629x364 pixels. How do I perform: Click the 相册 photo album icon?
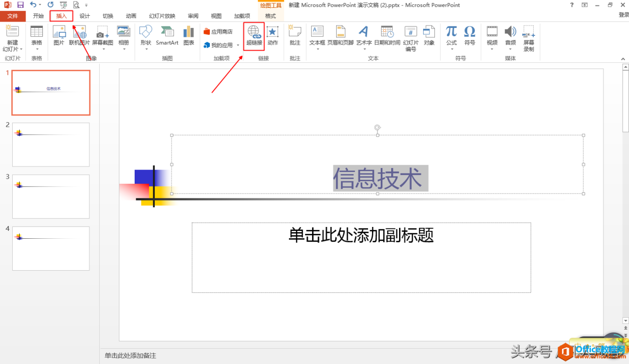tap(123, 32)
